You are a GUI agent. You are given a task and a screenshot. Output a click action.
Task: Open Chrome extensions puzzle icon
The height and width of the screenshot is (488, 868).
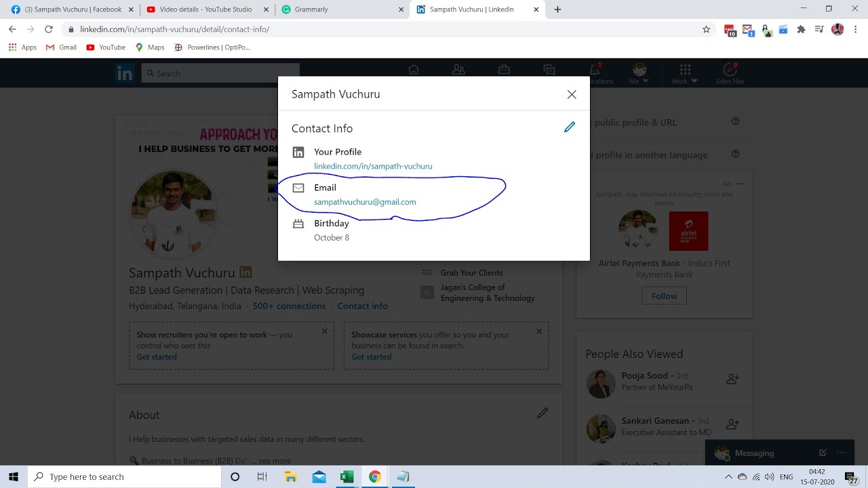tap(801, 29)
